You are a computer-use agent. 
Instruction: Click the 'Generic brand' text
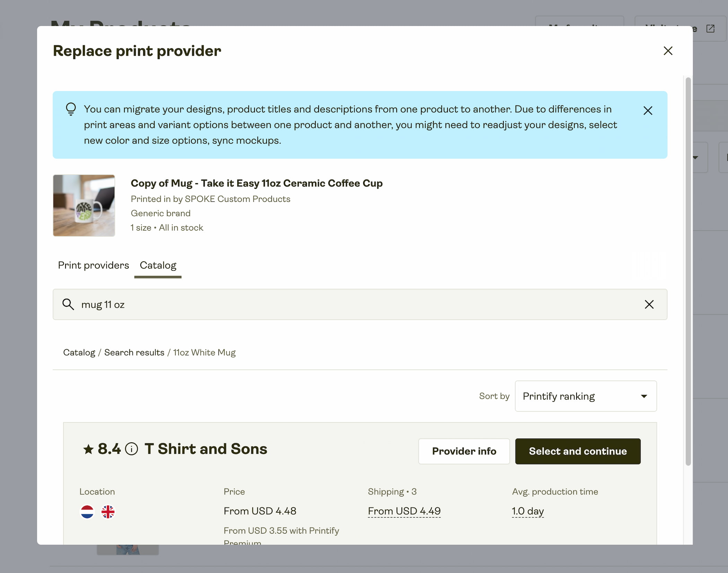click(x=161, y=213)
